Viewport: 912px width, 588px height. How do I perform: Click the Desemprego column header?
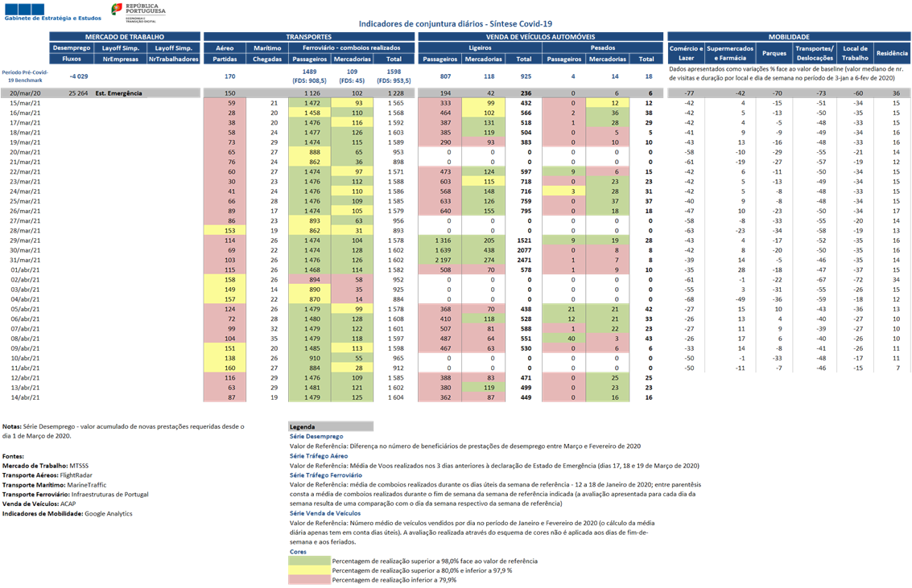72,47
